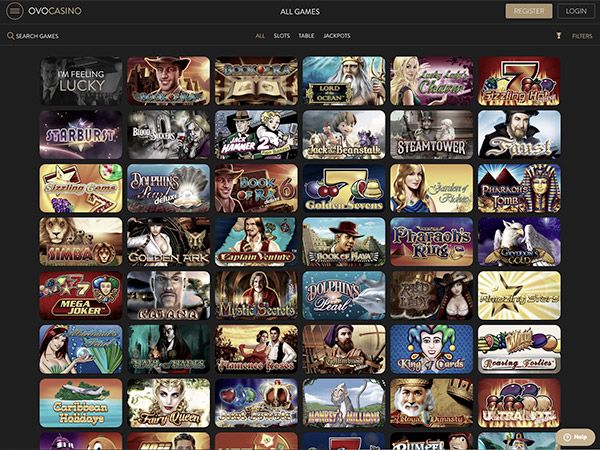Image resolution: width=600 pixels, height=450 pixels.
Task: Launch the Columbus game
Action: [x=344, y=349]
